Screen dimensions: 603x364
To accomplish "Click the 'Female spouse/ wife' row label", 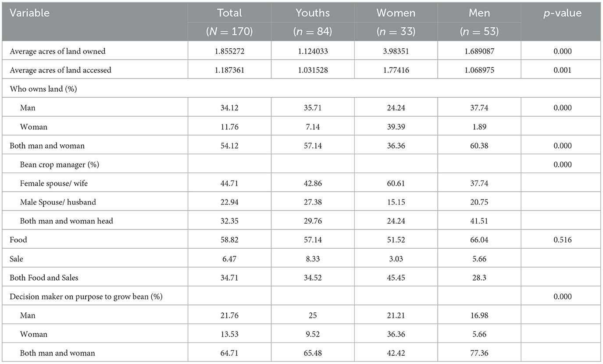I will tap(54, 183).
